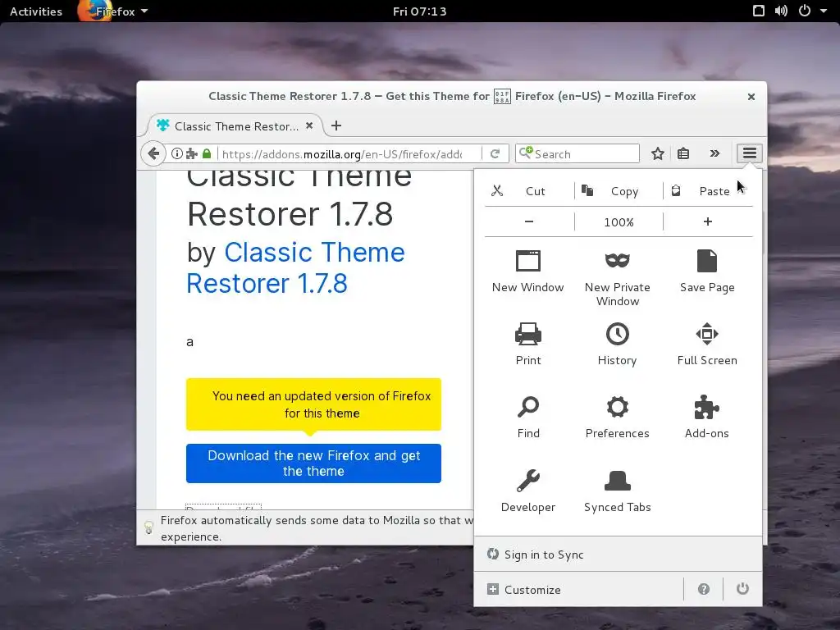This screenshot has width=840, height=630.
Task: Bookmark this page with the star
Action: (x=657, y=153)
